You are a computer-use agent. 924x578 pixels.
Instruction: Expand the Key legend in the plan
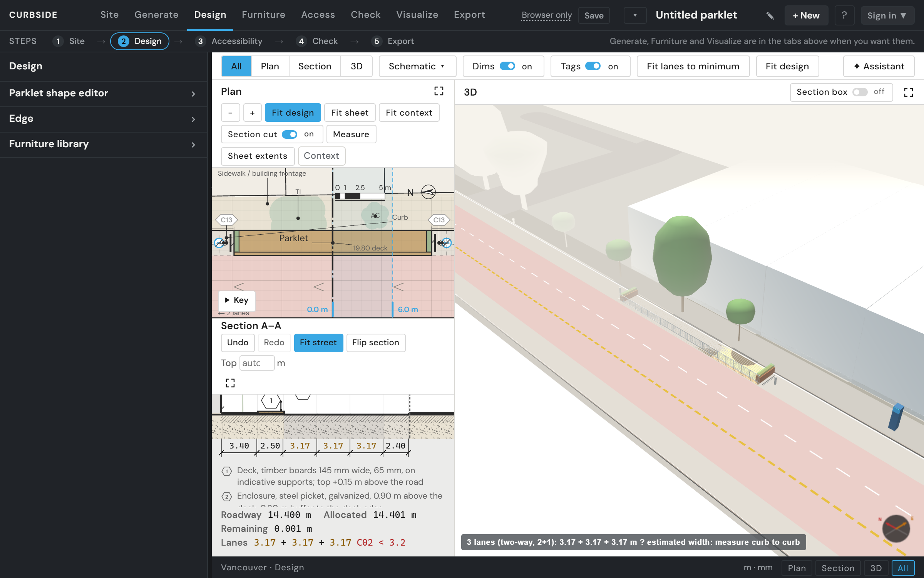pyautogui.click(x=236, y=300)
